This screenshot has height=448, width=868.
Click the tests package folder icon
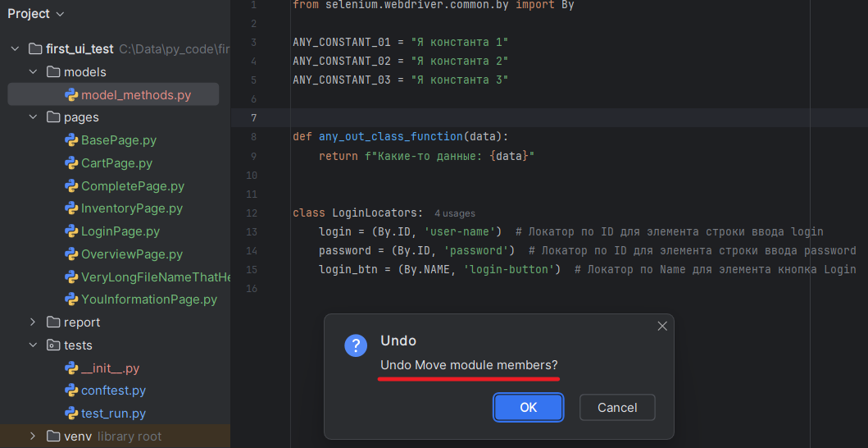(x=53, y=345)
